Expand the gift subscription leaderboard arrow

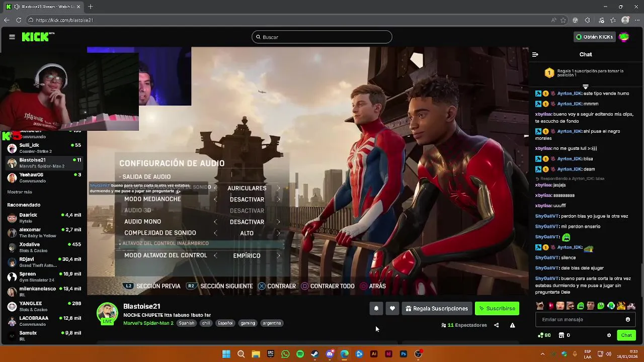[x=586, y=87]
